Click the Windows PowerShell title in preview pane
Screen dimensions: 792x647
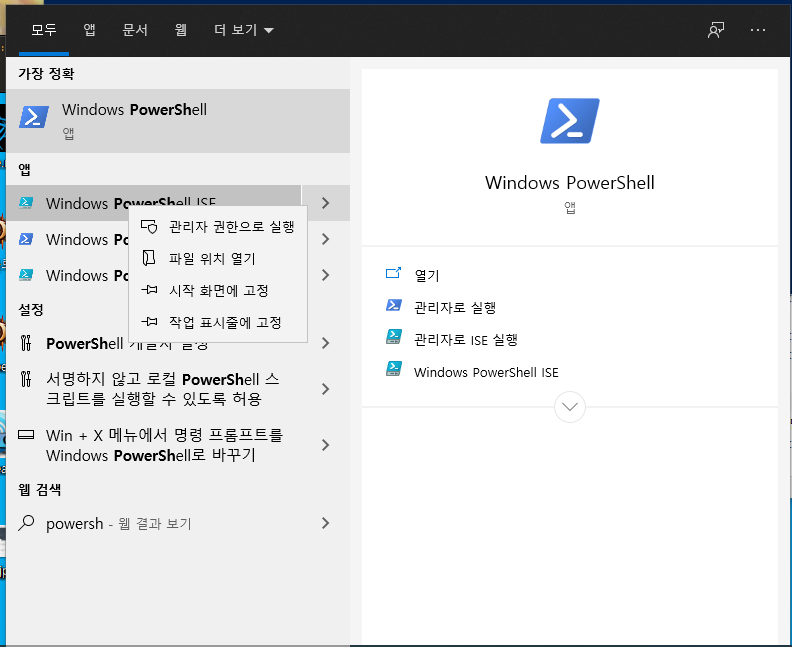(x=570, y=182)
